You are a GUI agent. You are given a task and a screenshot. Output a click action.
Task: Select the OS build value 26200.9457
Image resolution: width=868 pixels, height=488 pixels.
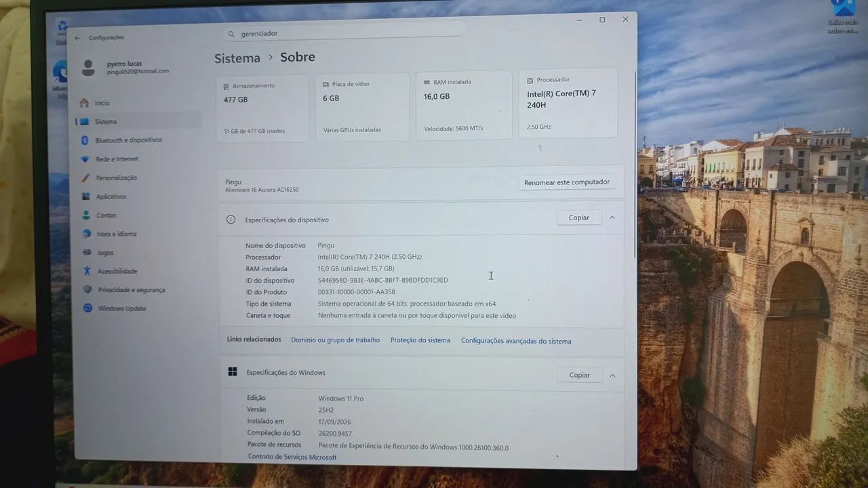[336, 434]
